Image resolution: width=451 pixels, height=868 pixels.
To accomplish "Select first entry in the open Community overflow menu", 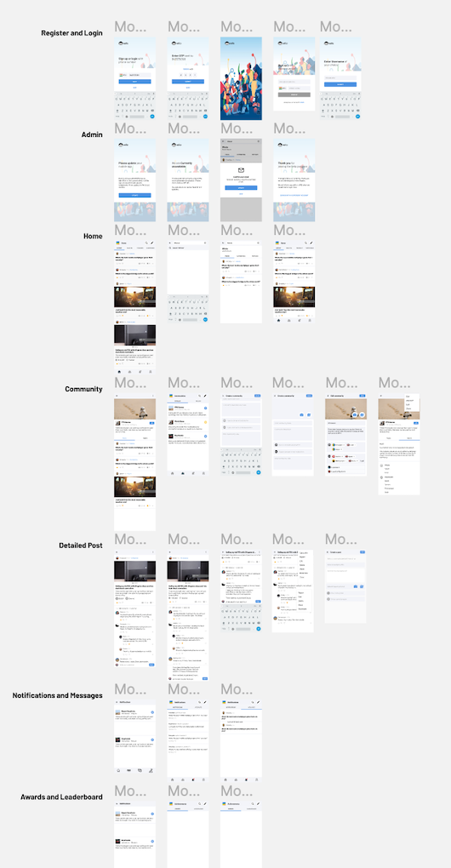I will (x=408, y=397).
